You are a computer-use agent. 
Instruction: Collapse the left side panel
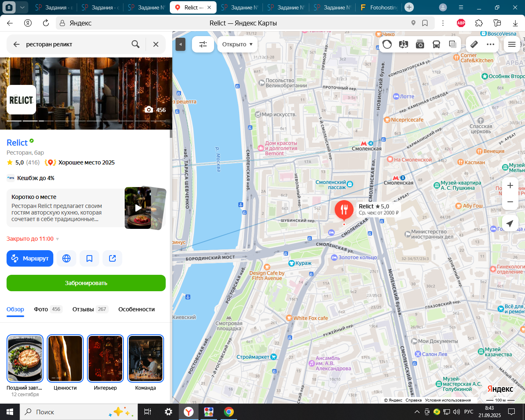(180, 44)
